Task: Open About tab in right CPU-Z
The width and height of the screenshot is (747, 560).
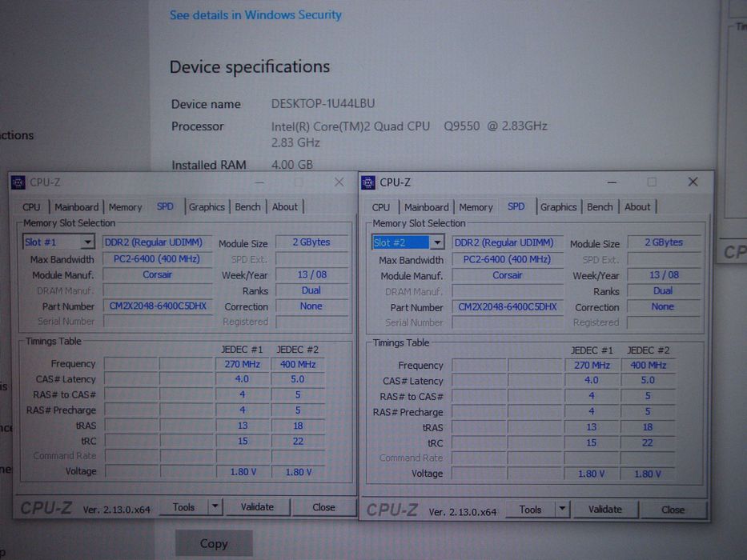Action: [637, 207]
